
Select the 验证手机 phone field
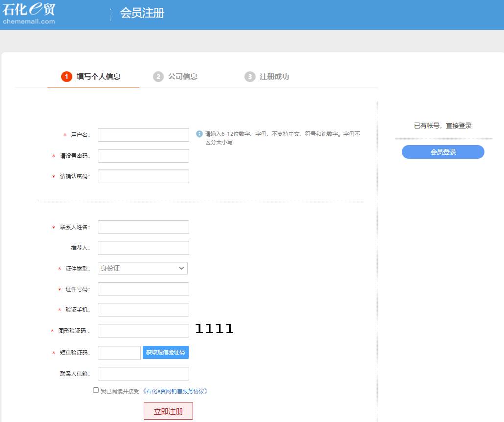pyautogui.click(x=143, y=310)
